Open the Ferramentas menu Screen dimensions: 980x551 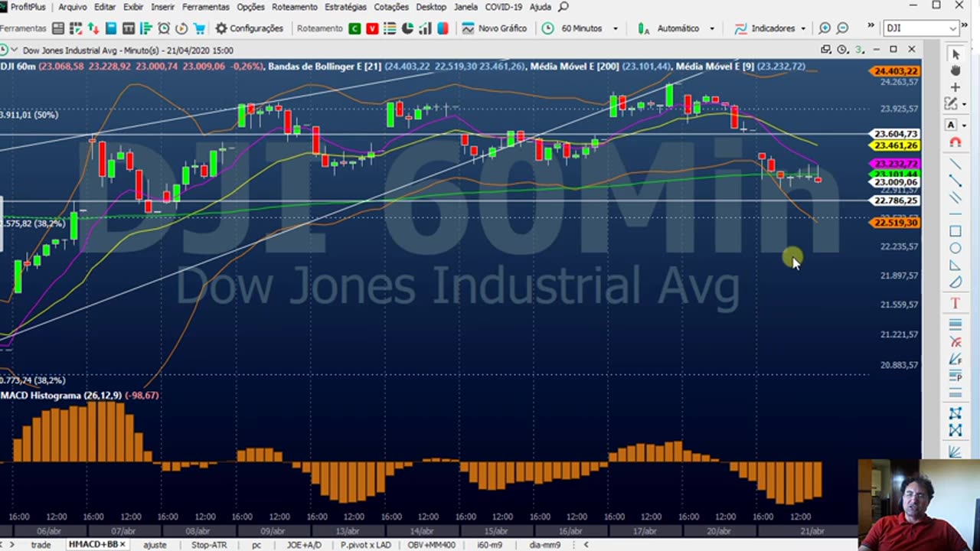click(x=206, y=7)
